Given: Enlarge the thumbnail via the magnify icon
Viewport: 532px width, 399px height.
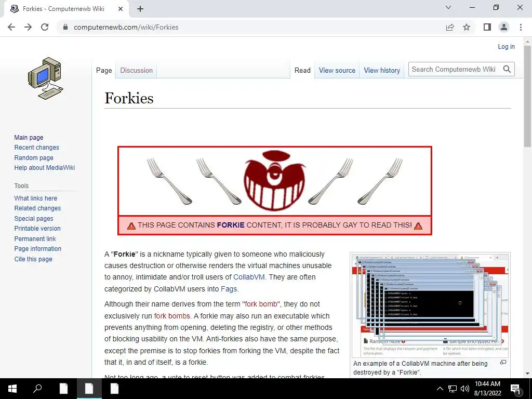Looking at the screenshot, I should (x=503, y=362).
